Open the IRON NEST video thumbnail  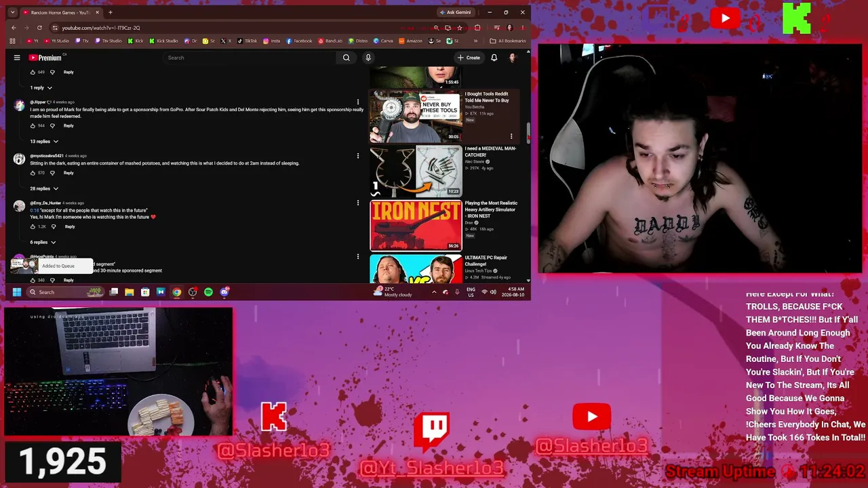coord(416,226)
